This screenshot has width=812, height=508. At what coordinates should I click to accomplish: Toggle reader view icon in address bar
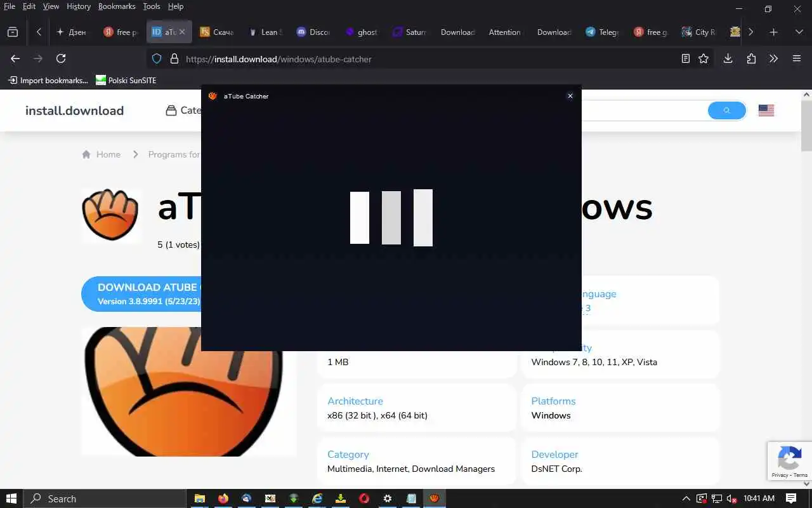coord(685,58)
